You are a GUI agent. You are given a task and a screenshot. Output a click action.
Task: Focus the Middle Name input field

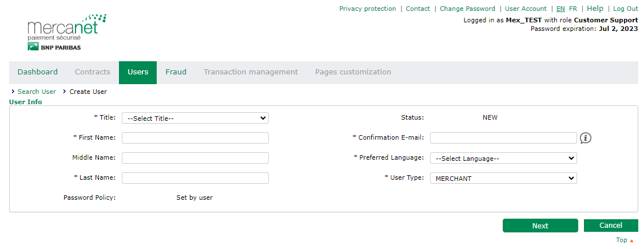[x=195, y=158]
